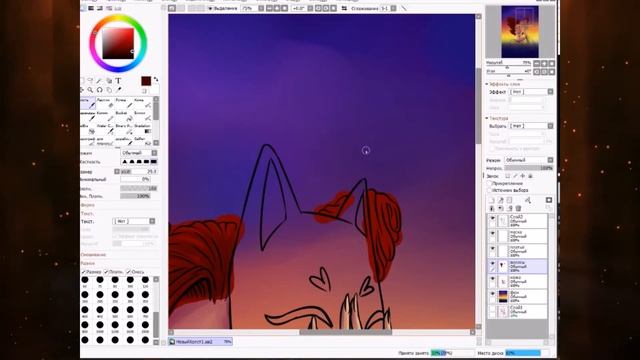
Task: Hide the Слой2 layer
Action: (x=492, y=218)
